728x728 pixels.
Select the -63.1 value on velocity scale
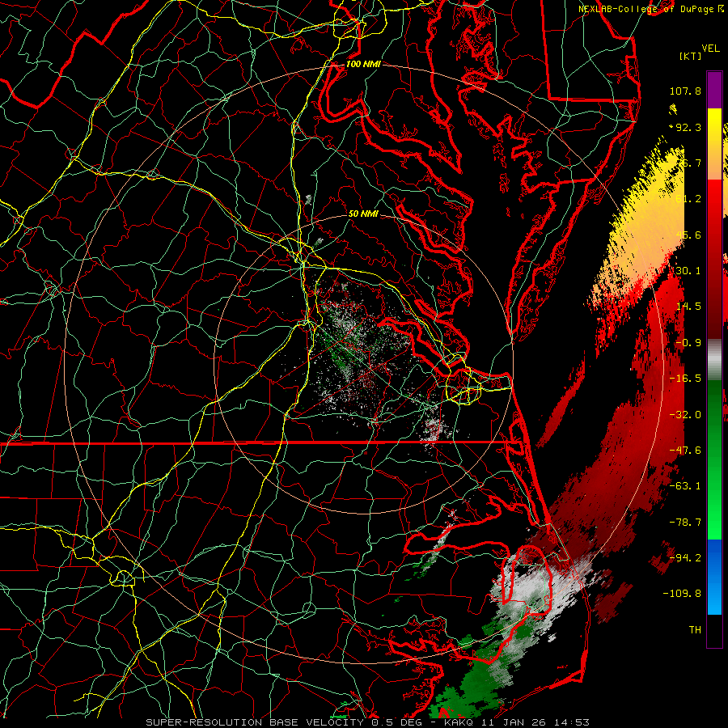coord(685,486)
